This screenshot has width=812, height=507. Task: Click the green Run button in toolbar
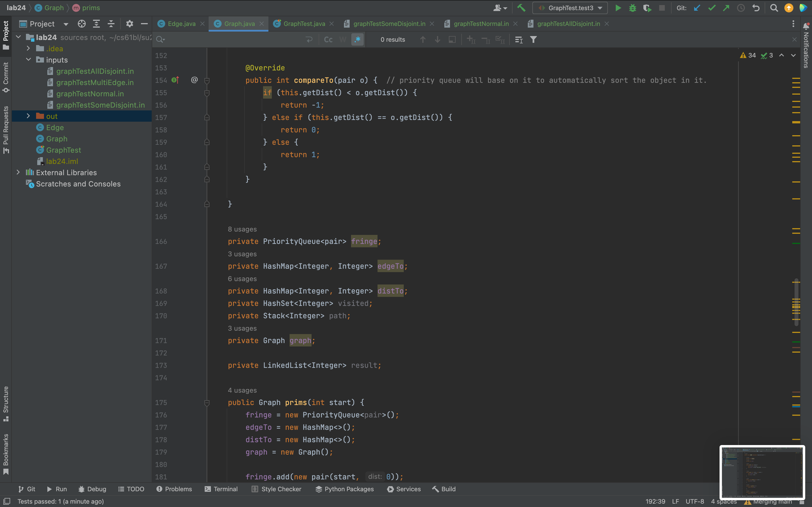click(618, 8)
